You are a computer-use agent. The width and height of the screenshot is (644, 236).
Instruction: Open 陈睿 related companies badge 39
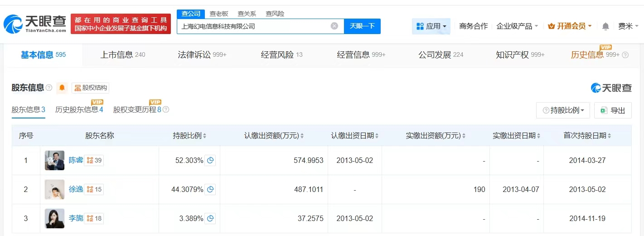(x=94, y=160)
